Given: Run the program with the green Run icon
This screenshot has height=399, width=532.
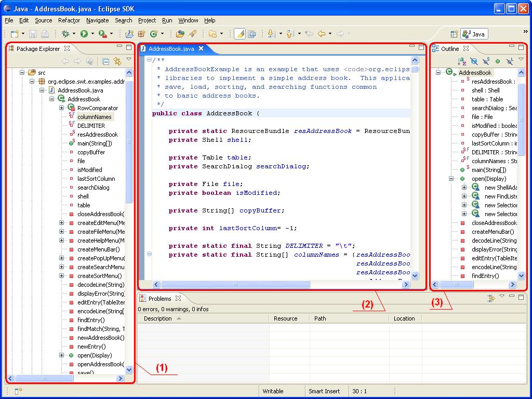Looking at the screenshot, I should (x=84, y=34).
